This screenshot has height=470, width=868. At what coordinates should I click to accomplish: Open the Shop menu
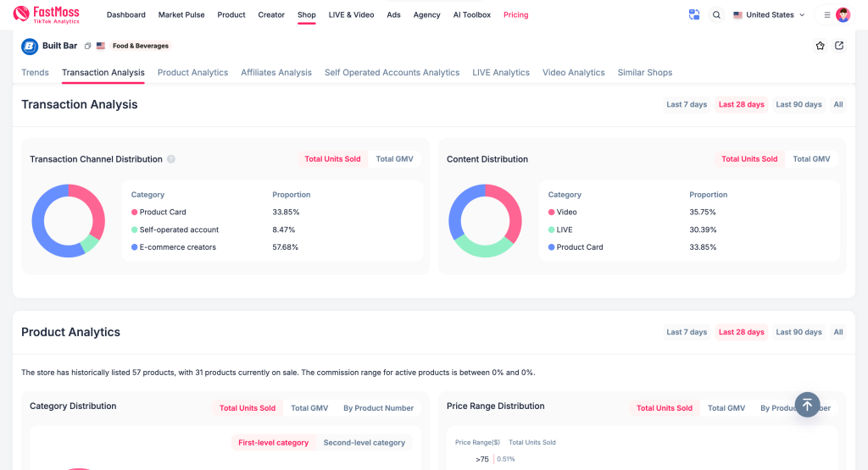pos(307,15)
